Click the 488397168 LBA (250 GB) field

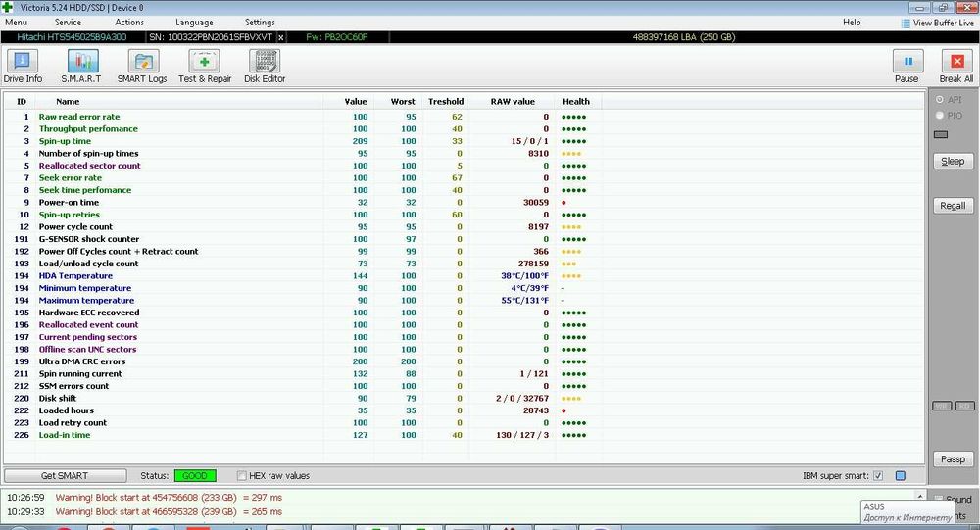[x=684, y=37]
